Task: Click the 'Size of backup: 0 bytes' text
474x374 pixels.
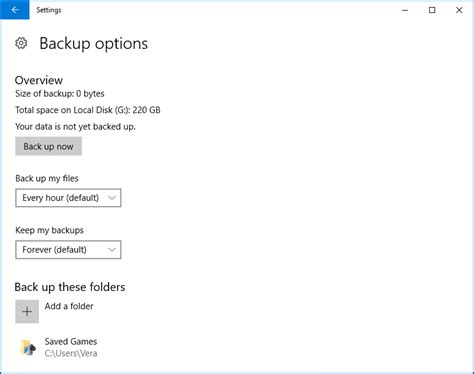Action: click(60, 94)
